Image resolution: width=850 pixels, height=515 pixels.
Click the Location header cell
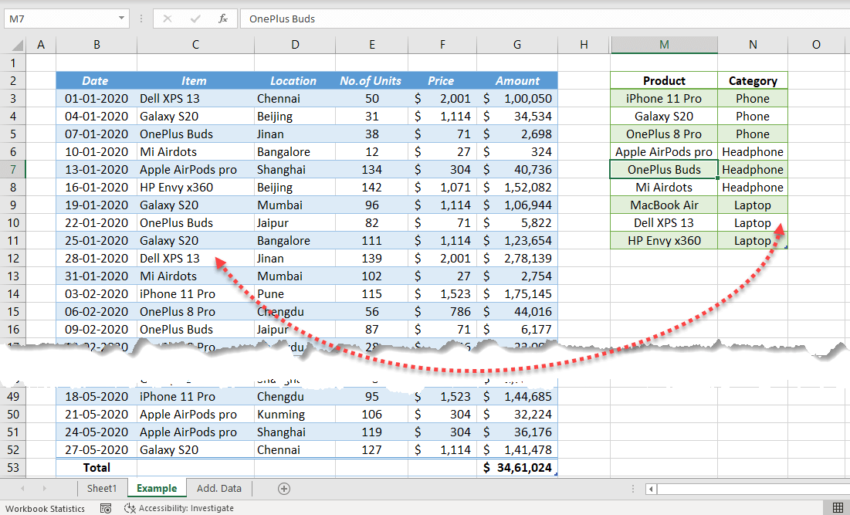[x=294, y=81]
